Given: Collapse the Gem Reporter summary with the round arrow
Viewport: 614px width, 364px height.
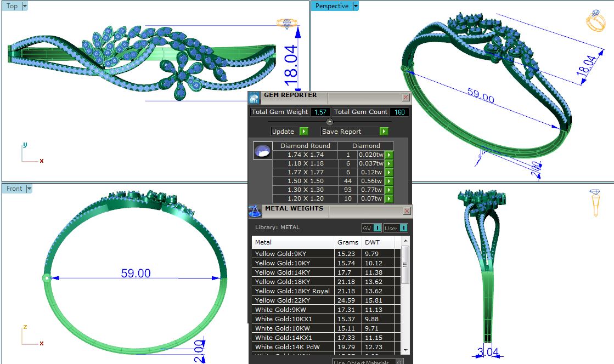Looking at the screenshot, I should coord(329,122).
